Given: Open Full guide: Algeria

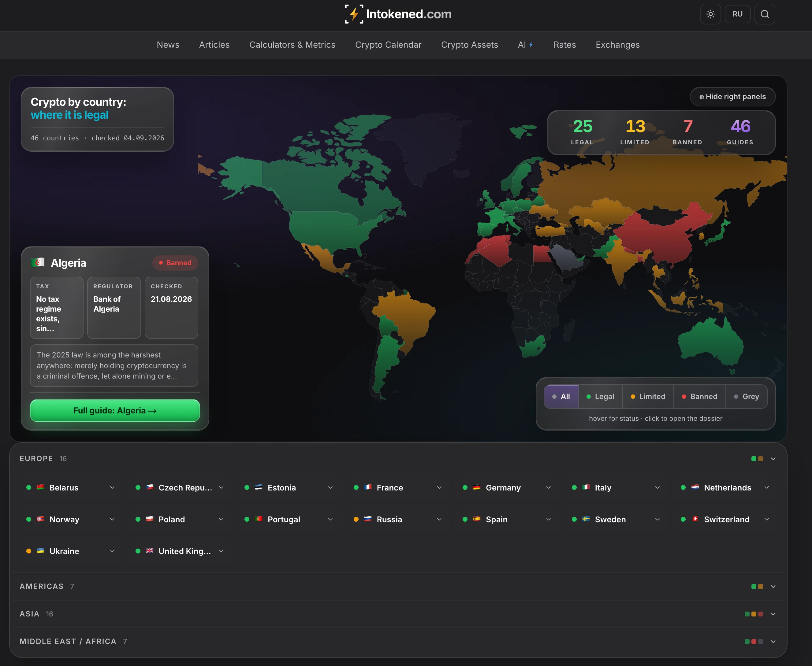Looking at the screenshot, I should click(x=115, y=410).
